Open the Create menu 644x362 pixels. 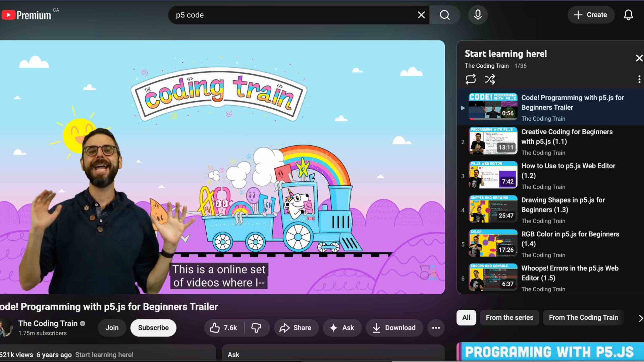(591, 15)
